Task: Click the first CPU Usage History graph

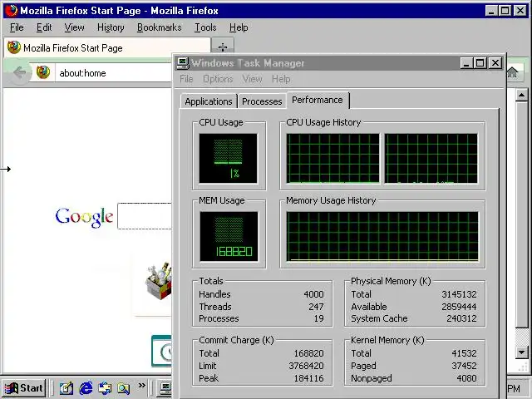Action: [x=332, y=159]
